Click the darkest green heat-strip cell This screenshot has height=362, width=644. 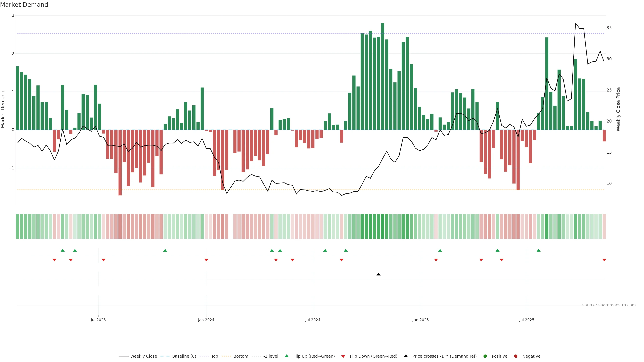coord(383,226)
